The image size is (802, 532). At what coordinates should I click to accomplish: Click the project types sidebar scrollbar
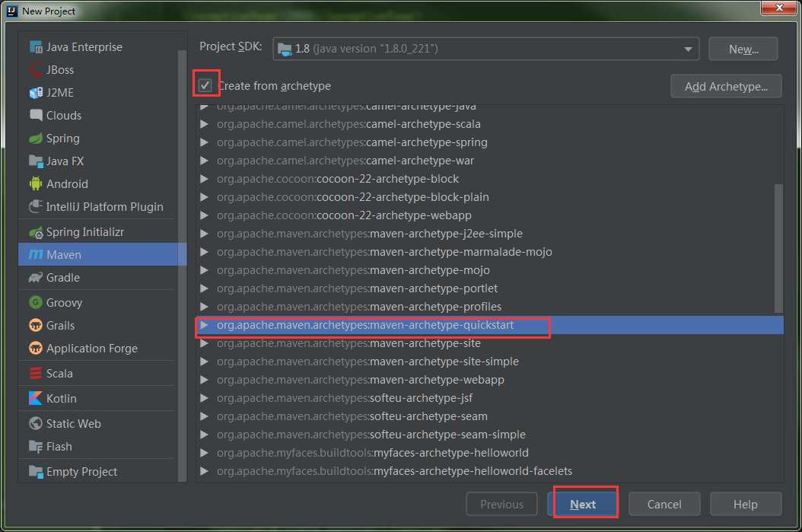[182, 266]
